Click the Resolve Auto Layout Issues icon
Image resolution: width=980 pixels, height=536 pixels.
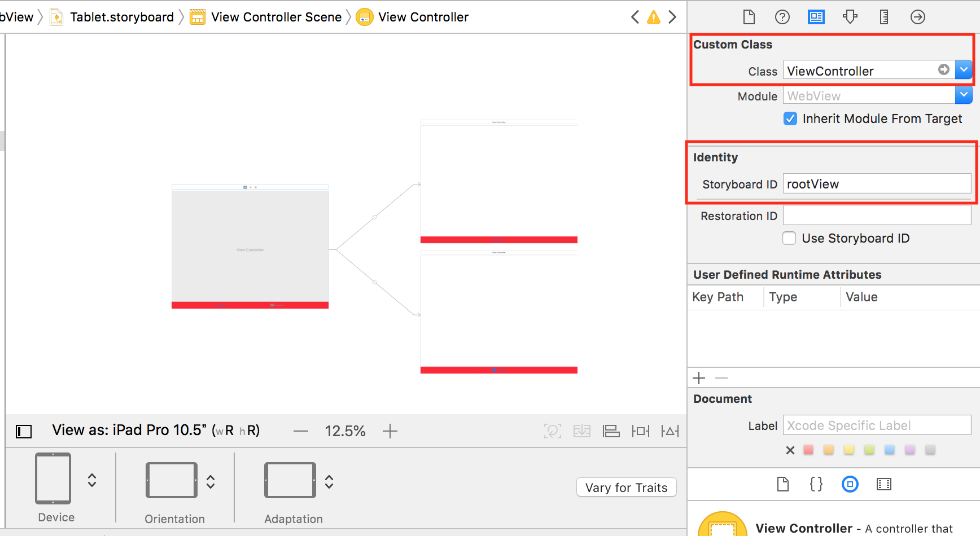670,430
